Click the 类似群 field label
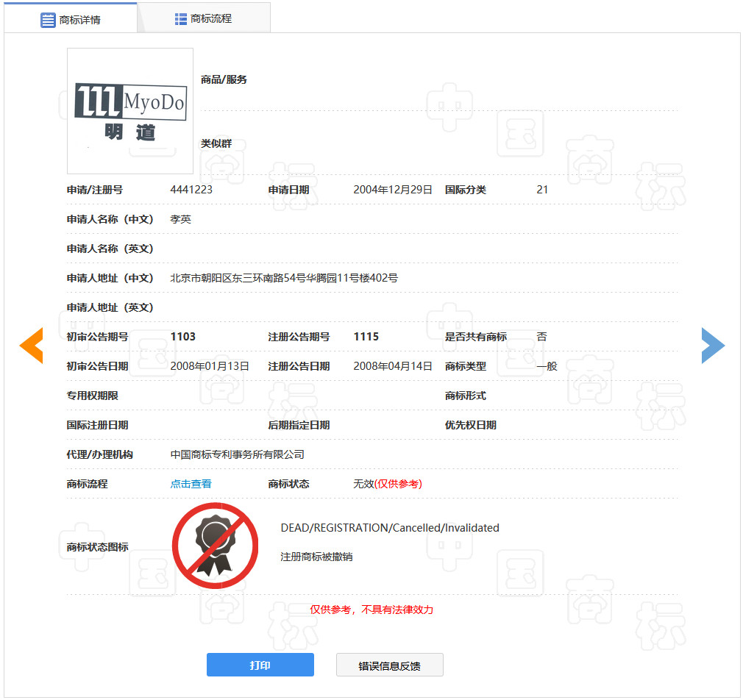This screenshot has width=743, height=700. (x=217, y=143)
